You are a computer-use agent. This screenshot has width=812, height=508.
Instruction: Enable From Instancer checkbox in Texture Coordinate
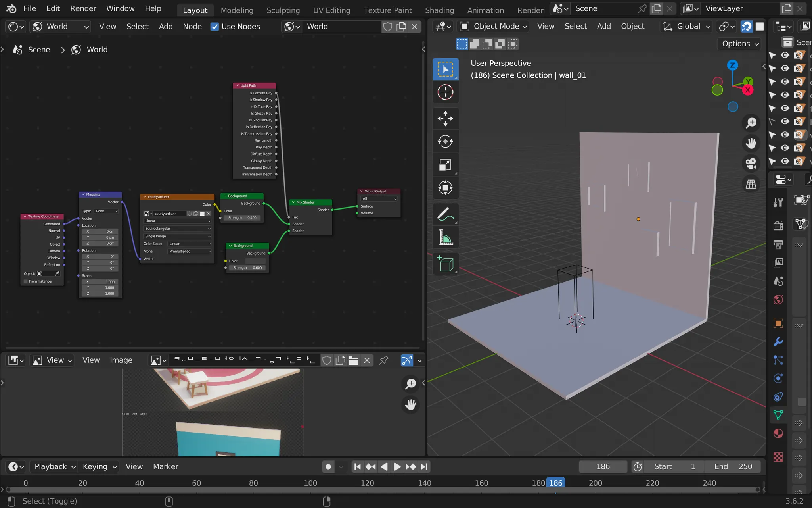[x=26, y=281]
